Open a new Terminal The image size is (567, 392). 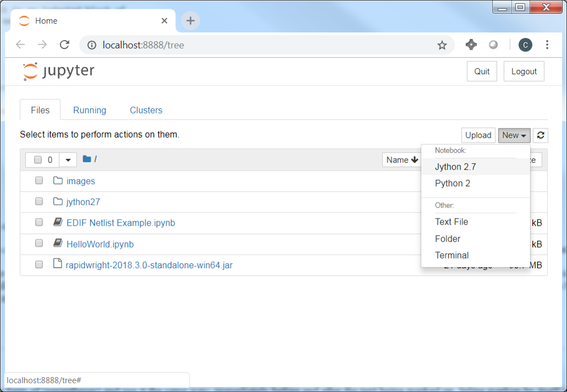click(476, 255)
